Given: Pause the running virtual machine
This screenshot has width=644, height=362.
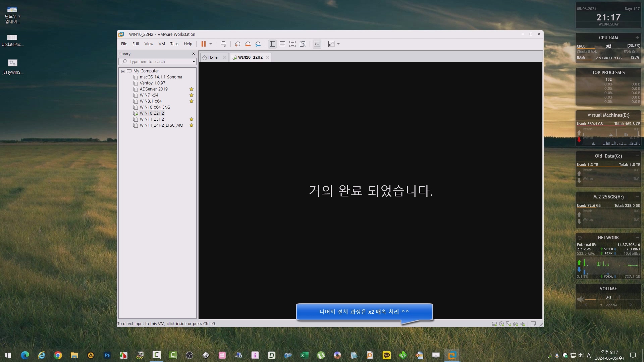Looking at the screenshot, I should click(x=203, y=44).
